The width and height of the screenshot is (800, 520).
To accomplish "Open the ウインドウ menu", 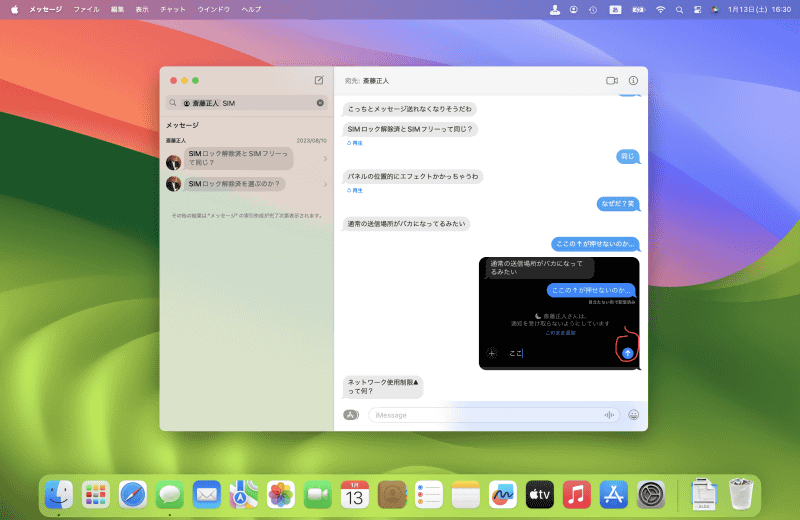I will [213, 9].
